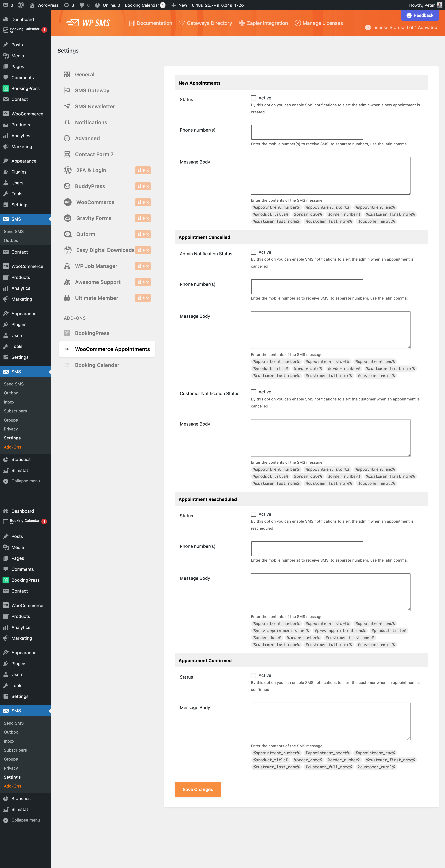The width and height of the screenshot is (445, 868).
Task: Click the Advanced checkmark badge icon
Action: (67, 138)
